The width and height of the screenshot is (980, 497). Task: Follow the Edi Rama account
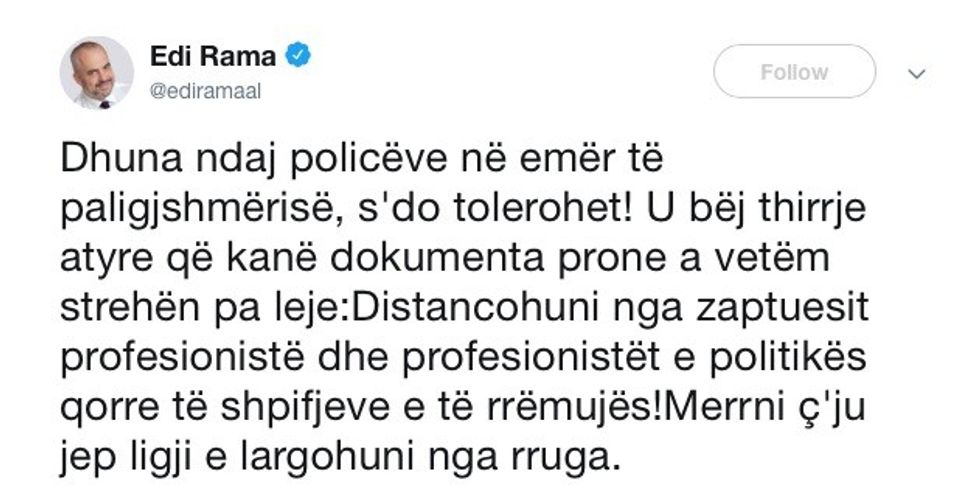(794, 72)
